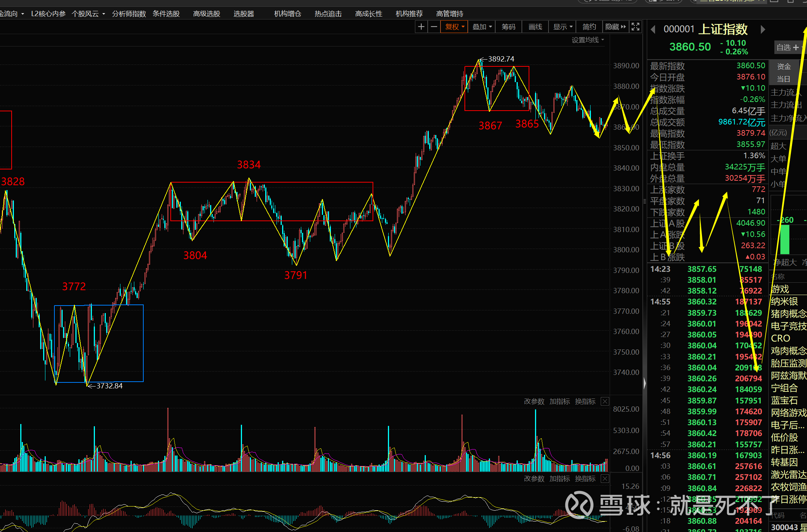
Task: Enter fullscreen chart with expand icon
Action: tap(635, 27)
